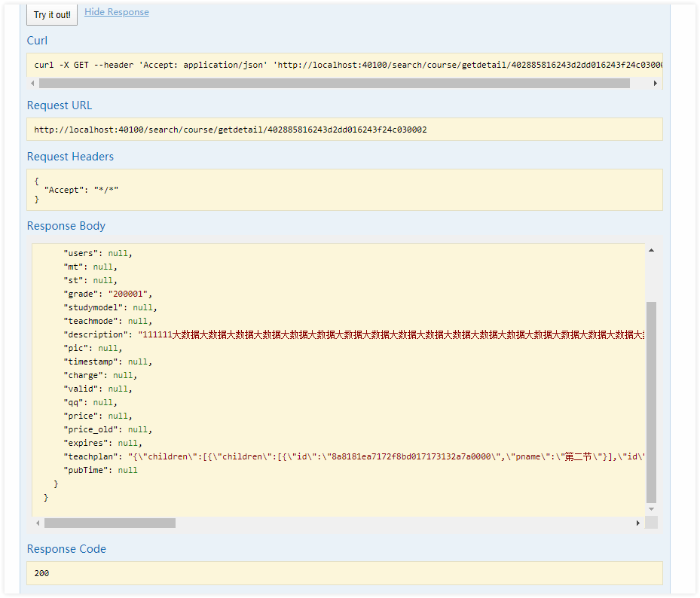
Task: Click the Curl box left scroll arrow
Action: (x=32, y=84)
